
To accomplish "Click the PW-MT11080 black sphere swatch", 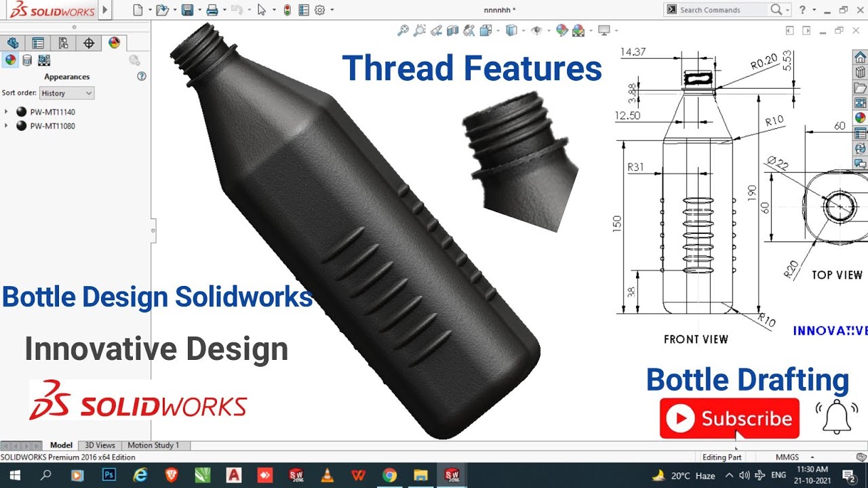I will (22, 126).
